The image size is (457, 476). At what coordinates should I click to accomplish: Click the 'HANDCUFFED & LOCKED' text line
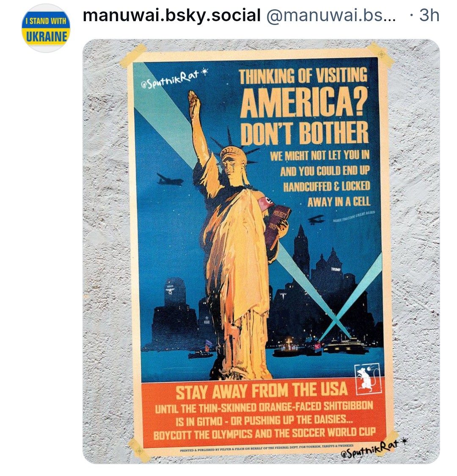(327, 186)
